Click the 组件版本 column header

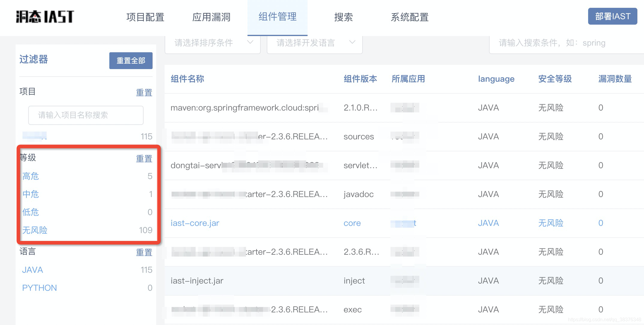pos(360,79)
